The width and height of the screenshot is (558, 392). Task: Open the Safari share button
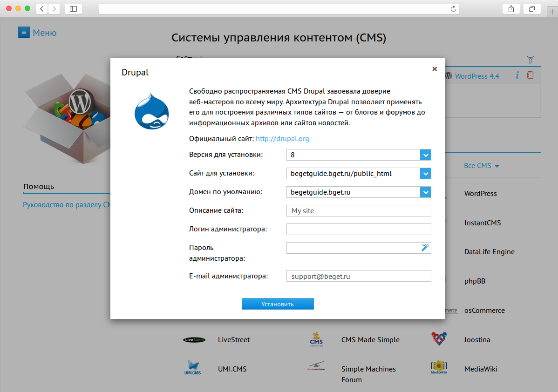511,9
